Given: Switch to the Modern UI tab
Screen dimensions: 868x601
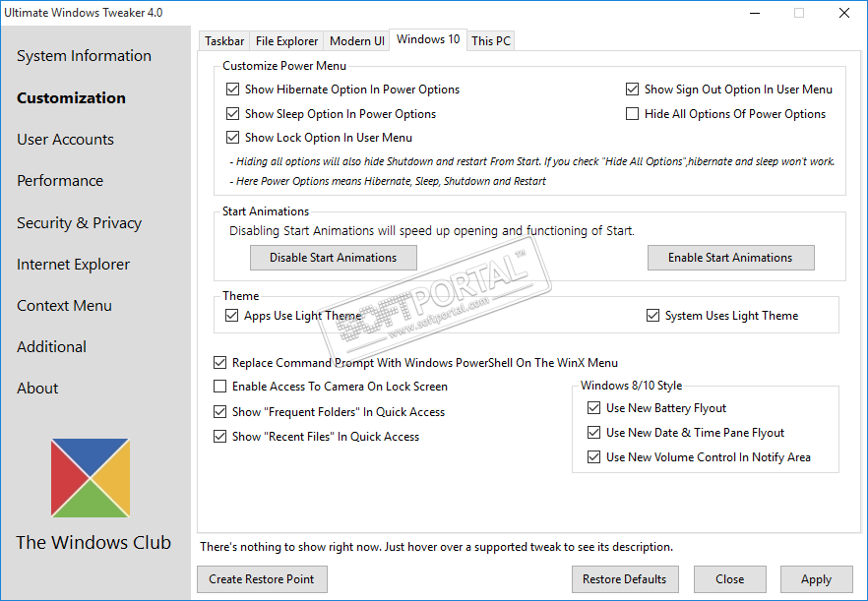Looking at the screenshot, I should coord(356,41).
